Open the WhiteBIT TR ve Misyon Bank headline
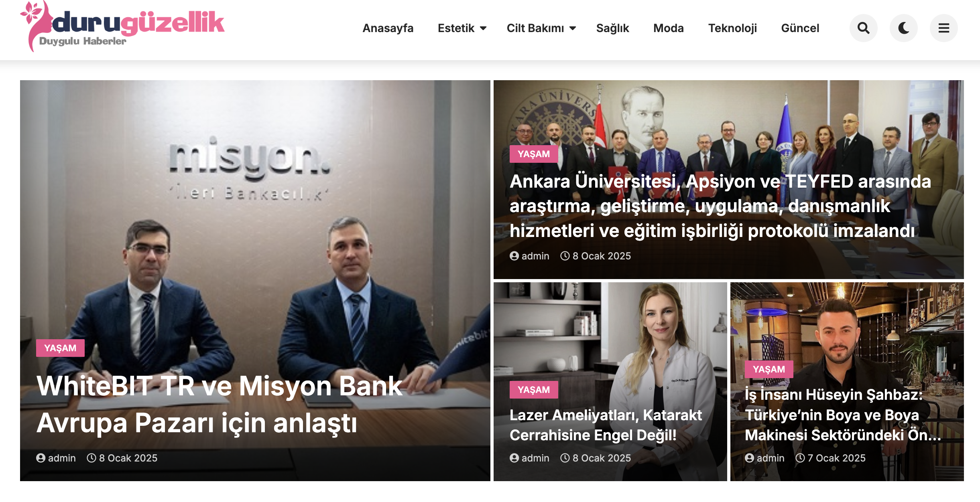The width and height of the screenshot is (980, 502). click(x=219, y=404)
